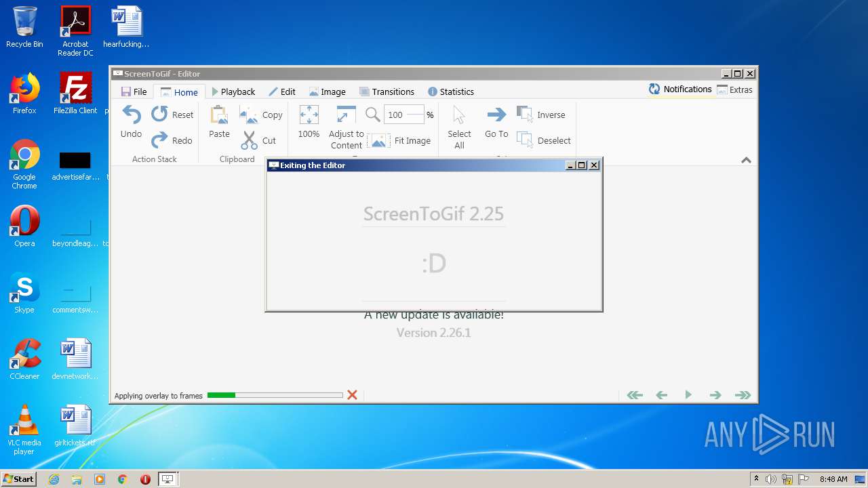Show the Notifications panel
868x488 pixels.
pos(680,89)
